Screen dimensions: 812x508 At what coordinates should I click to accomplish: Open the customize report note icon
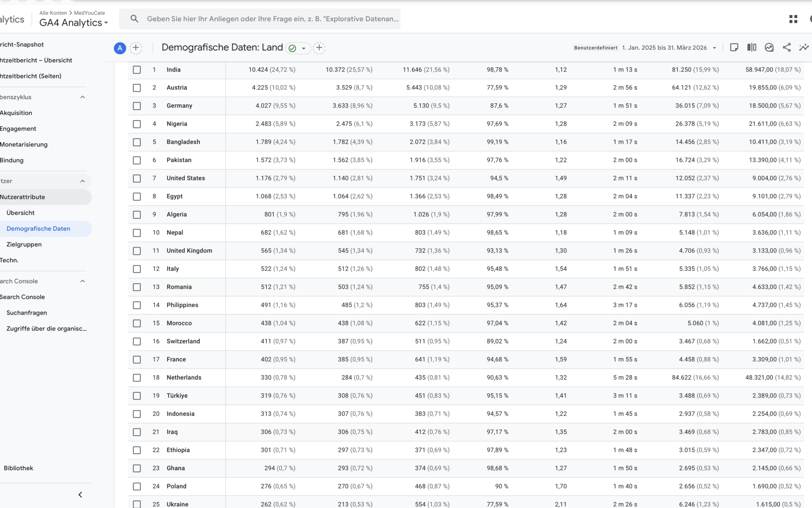tap(734, 47)
